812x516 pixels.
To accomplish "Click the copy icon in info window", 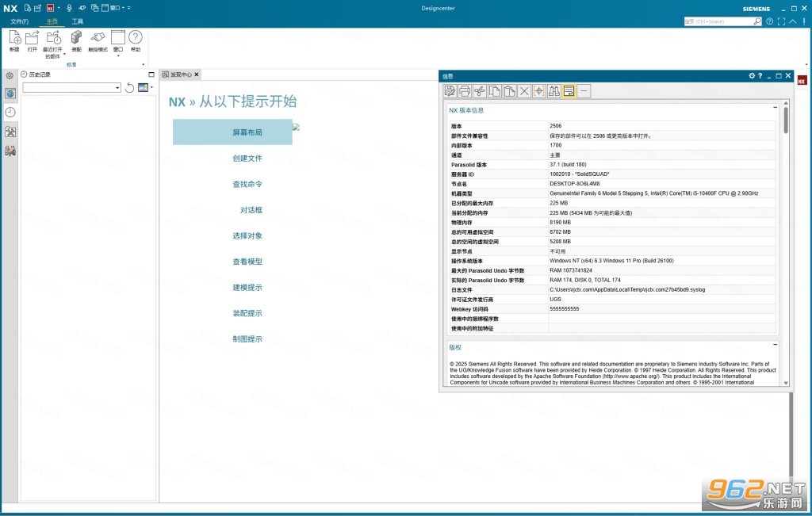I will (495, 91).
